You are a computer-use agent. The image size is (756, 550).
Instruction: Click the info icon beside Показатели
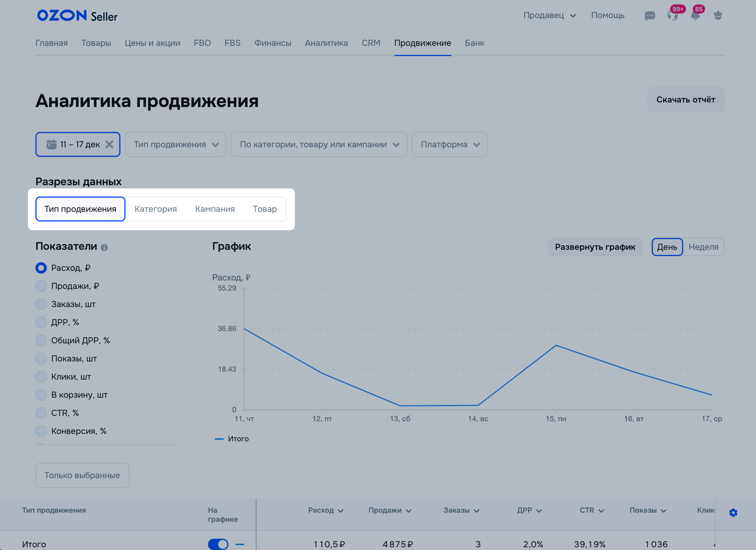[x=104, y=247]
